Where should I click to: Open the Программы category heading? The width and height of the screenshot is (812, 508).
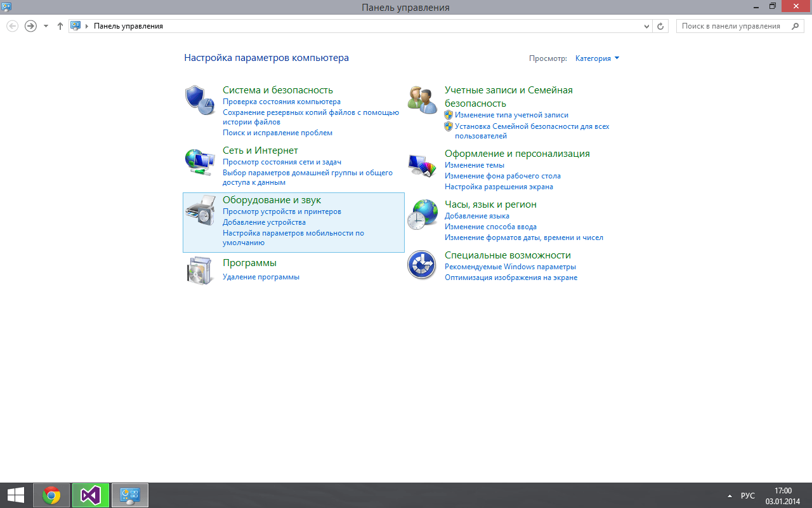coord(249,263)
